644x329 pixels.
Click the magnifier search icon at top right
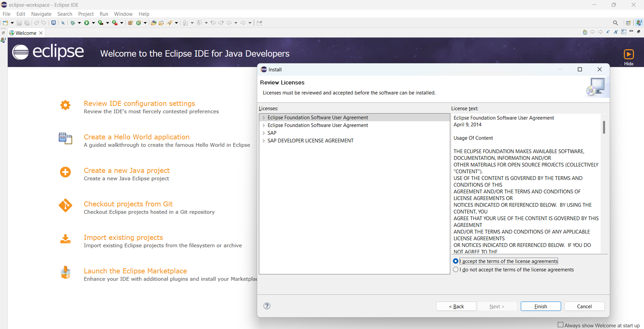click(615, 23)
